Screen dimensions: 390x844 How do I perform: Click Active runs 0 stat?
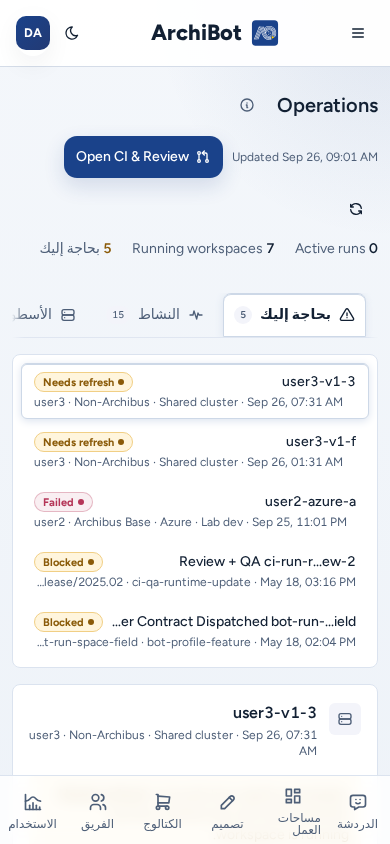click(x=336, y=249)
